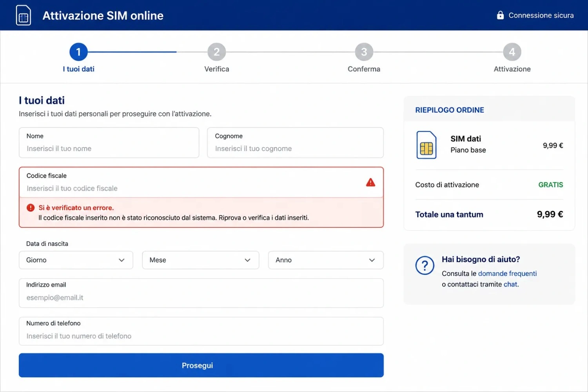Click the Conferma step label

364,69
